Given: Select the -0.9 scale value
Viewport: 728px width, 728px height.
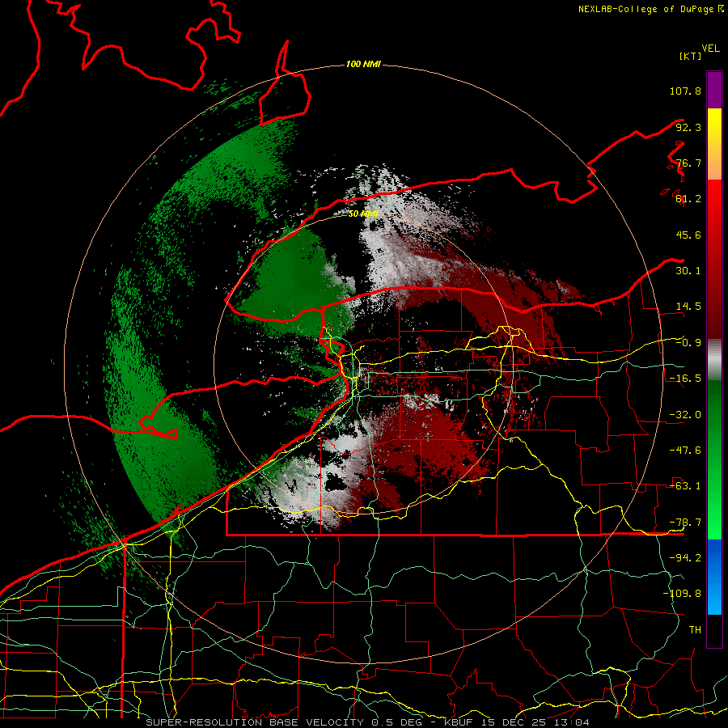Looking at the screenshot, I should coord(688,343).
